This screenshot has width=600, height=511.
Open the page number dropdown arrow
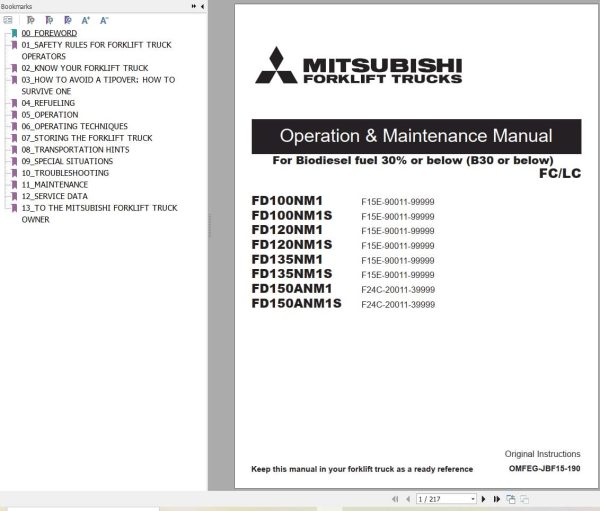point(473,499)
